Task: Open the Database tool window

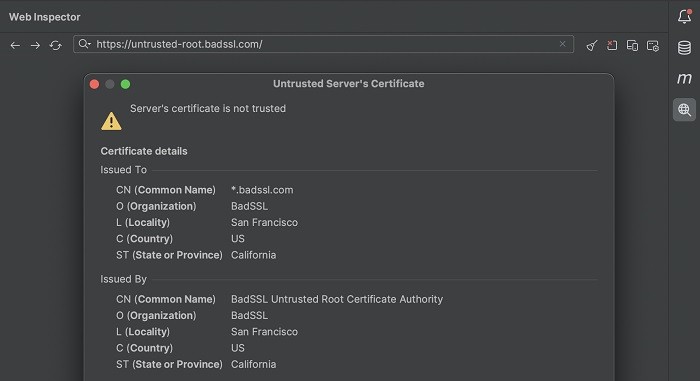Action: point(684,47)
